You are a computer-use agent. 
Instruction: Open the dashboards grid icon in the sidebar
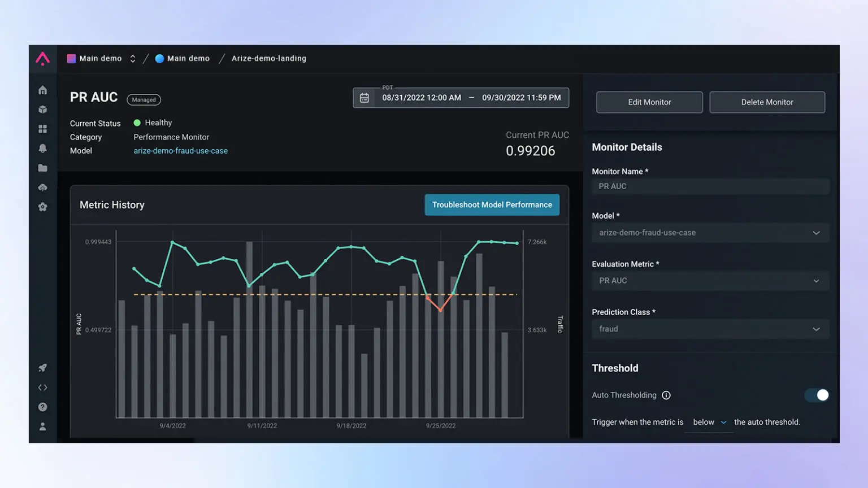pos(42,129)
